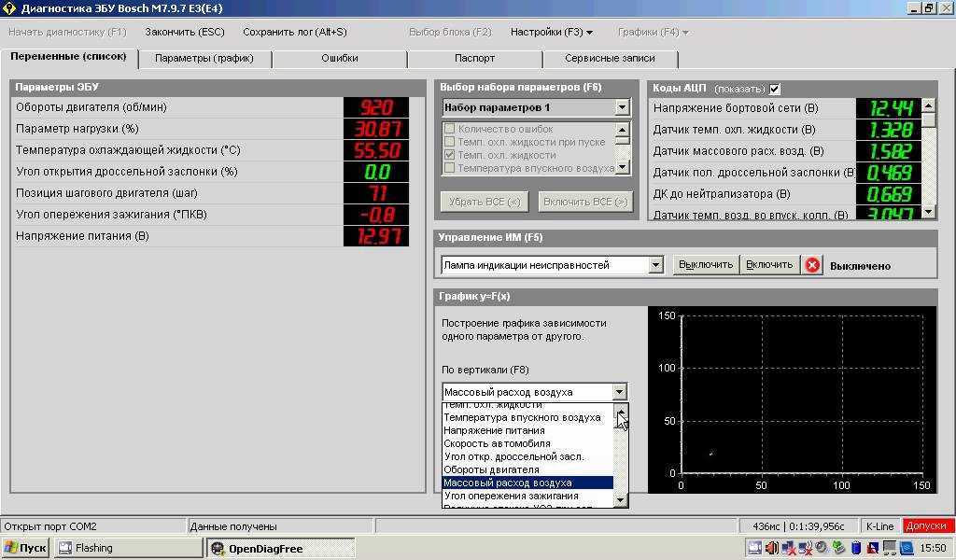Toggle Количество ошибок checkbox

coord(449,129)
